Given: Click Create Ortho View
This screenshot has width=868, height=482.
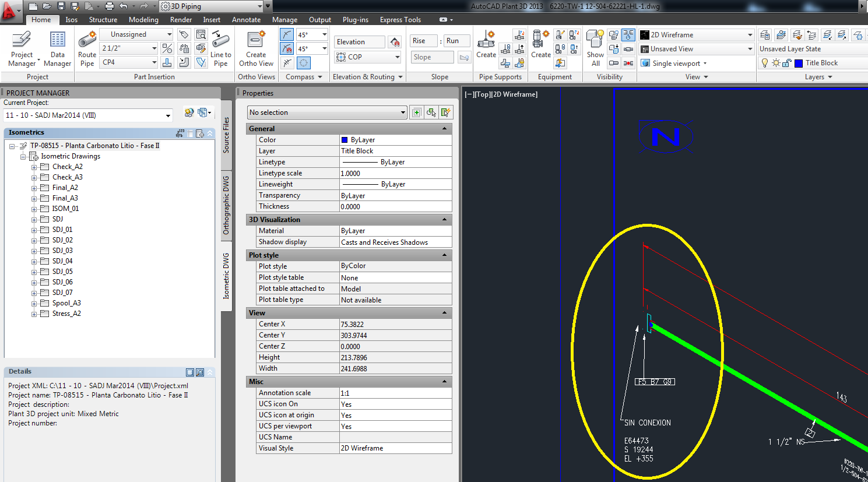Looking at the screenshot, I should tap(256, 48).
